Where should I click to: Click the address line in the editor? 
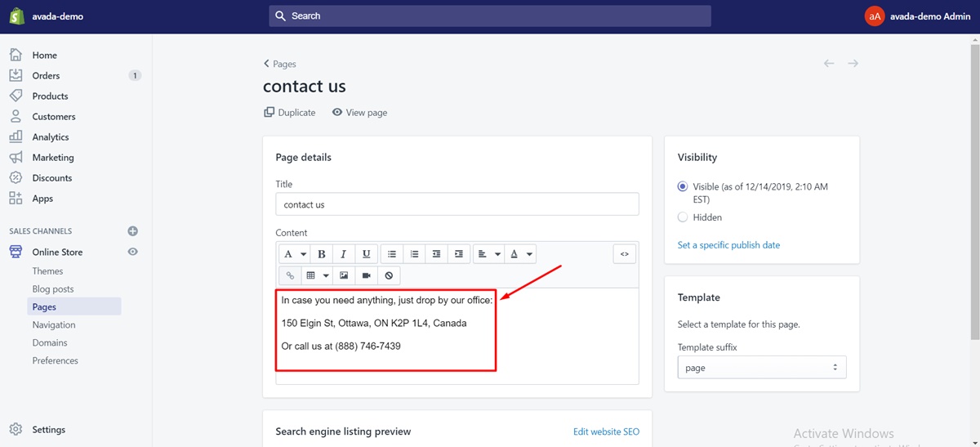click(x=374, y=324)
